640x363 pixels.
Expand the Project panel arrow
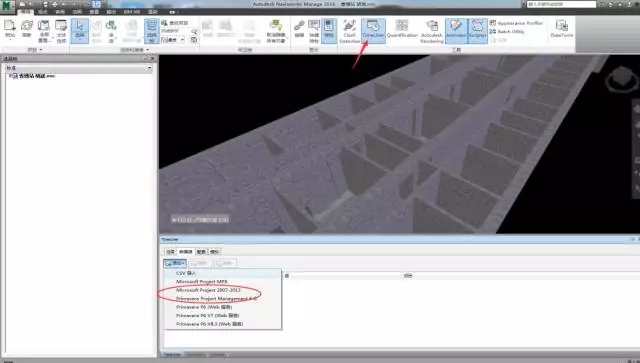[41, 50]
